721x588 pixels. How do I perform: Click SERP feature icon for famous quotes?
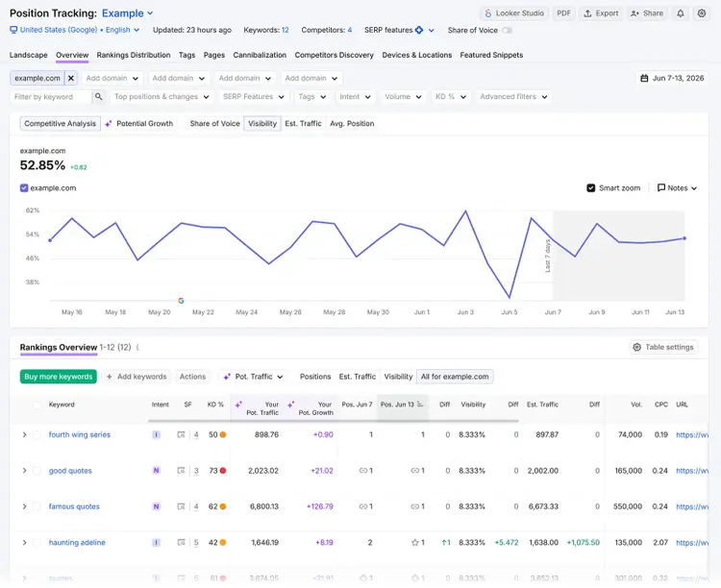click(181, 506)
